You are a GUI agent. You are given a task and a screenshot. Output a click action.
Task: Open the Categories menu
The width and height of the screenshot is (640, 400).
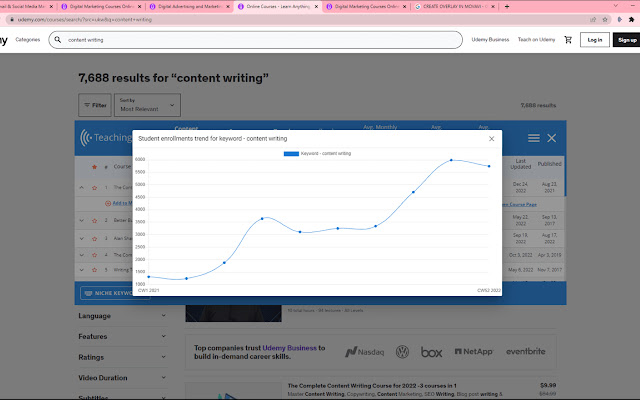tap(28, 40)
